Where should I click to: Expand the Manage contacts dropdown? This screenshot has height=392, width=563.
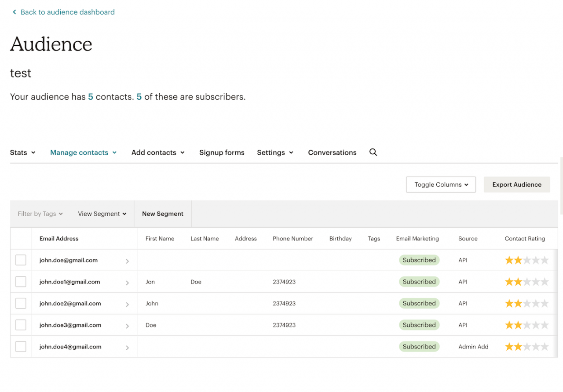pyautogui.click(x=84, y=152)
